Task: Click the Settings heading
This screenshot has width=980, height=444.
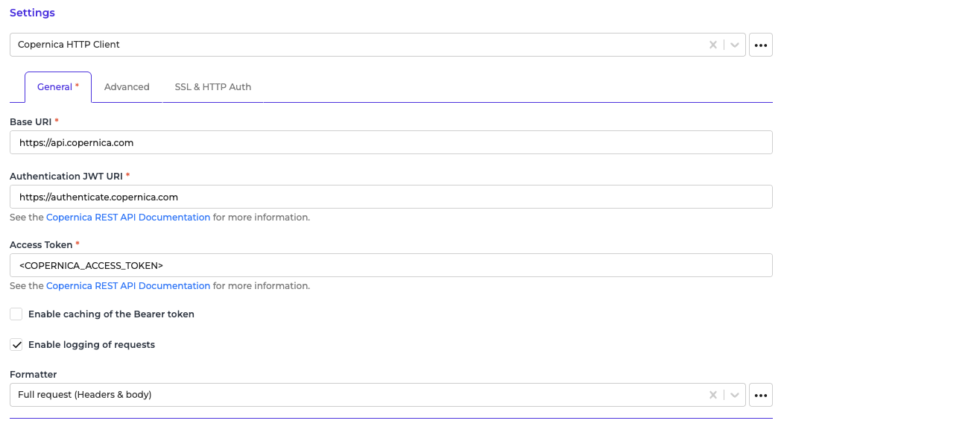Action: [32, 13]
